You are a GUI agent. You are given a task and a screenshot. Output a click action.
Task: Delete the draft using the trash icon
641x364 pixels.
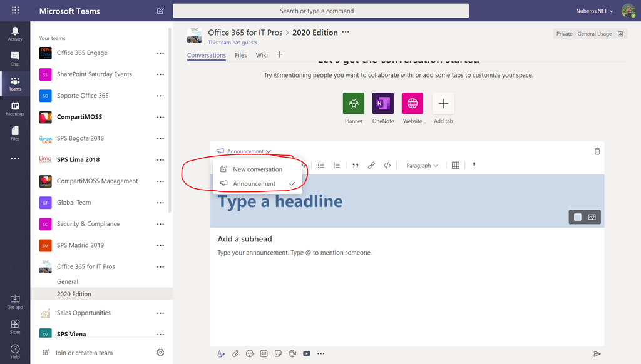coord(597,151)
